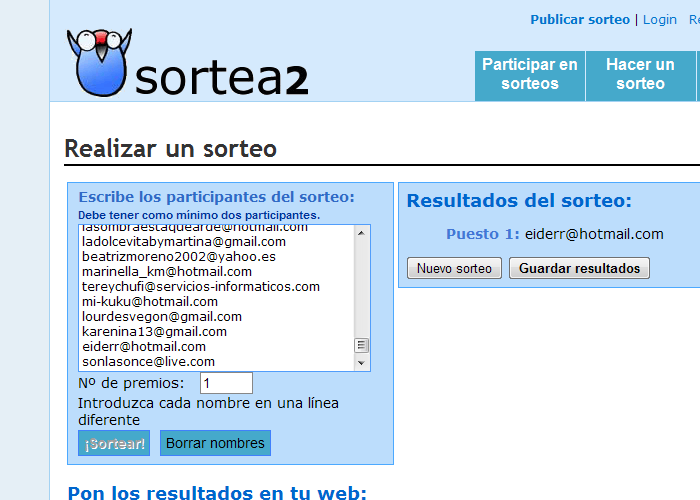Click line mi-kuku@hotmail.com in list
This screenshot has width=700, height=500.
point(150,302)
